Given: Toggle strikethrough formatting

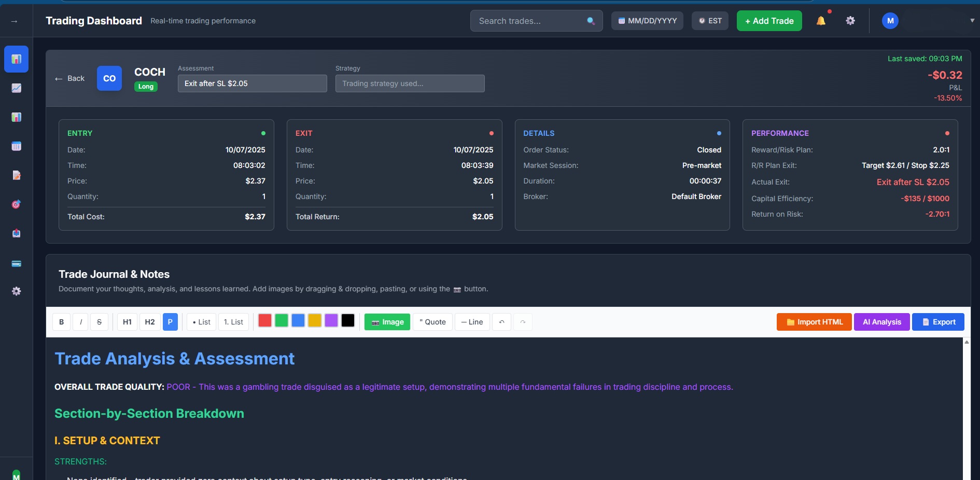Looking at the screenshot, I should (100, 322).
